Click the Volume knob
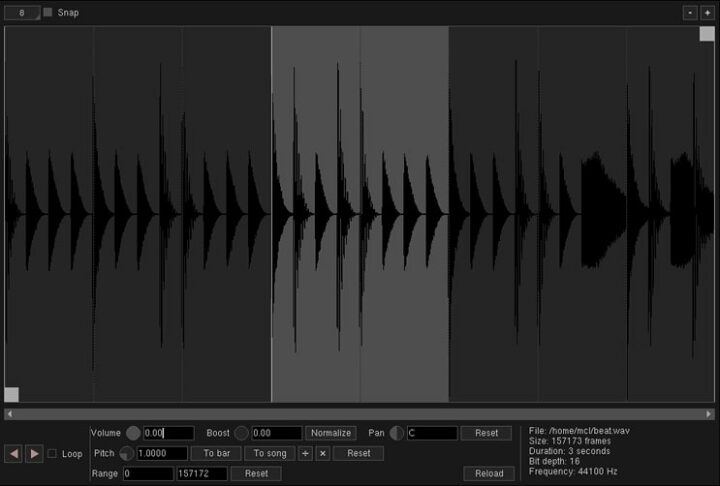 tap(133, 433)
